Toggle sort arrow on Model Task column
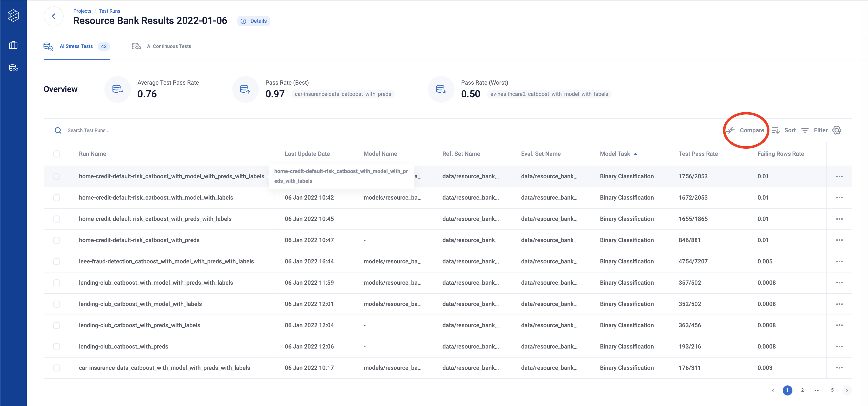868x406 pixels. [x=635, y=154]
